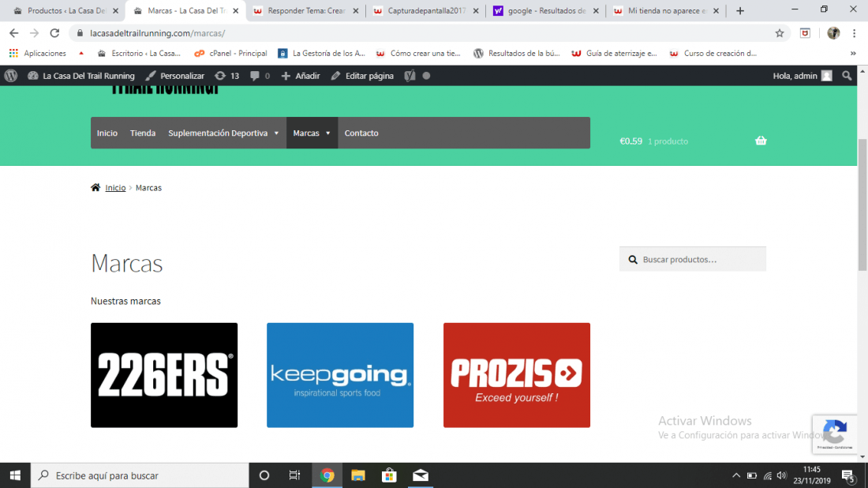Show hidden system tray icons
The width and height of the screenshot is (868, 488).
(x=735, y=475)
